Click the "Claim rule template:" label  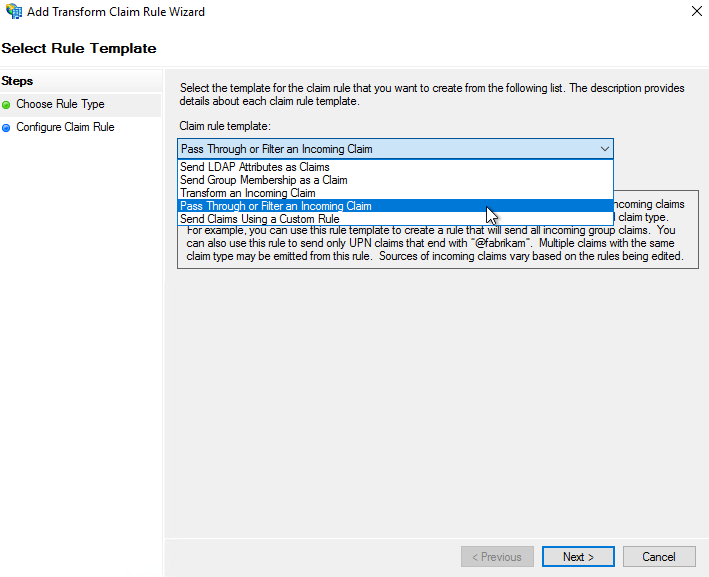coord(225,126)
